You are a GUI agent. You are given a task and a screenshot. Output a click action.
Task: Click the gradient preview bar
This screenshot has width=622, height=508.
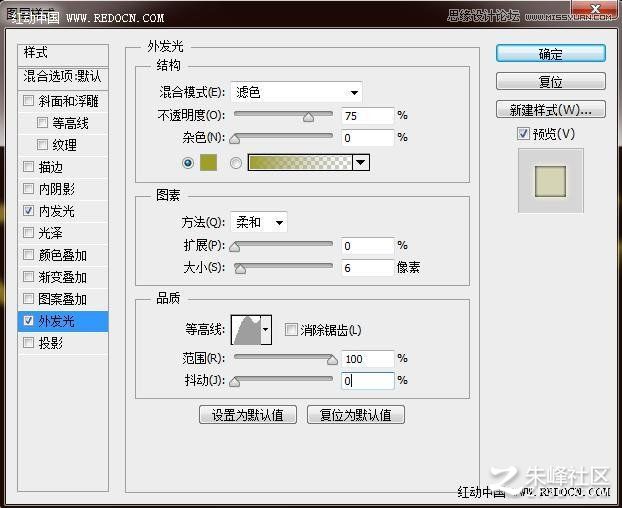coord(300,163)
